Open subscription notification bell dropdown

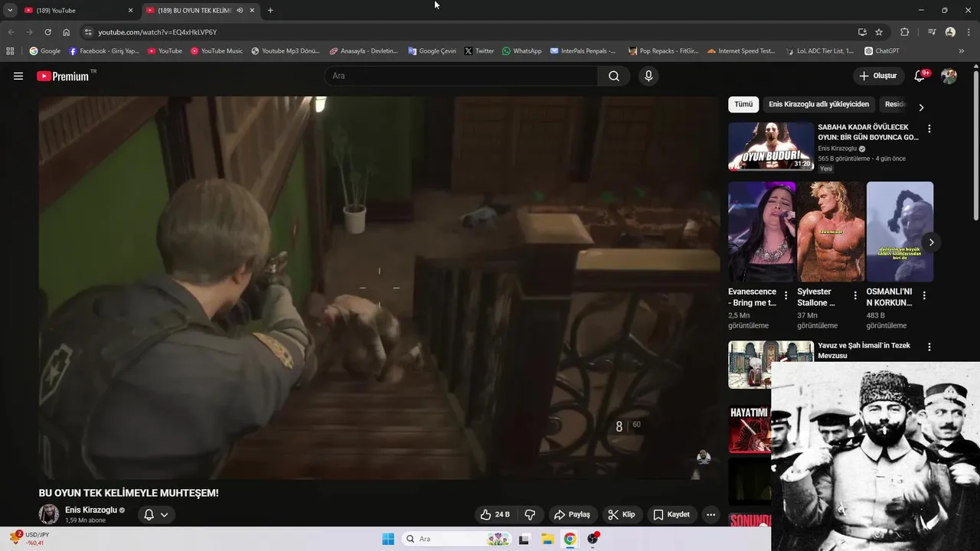point(156,514)
